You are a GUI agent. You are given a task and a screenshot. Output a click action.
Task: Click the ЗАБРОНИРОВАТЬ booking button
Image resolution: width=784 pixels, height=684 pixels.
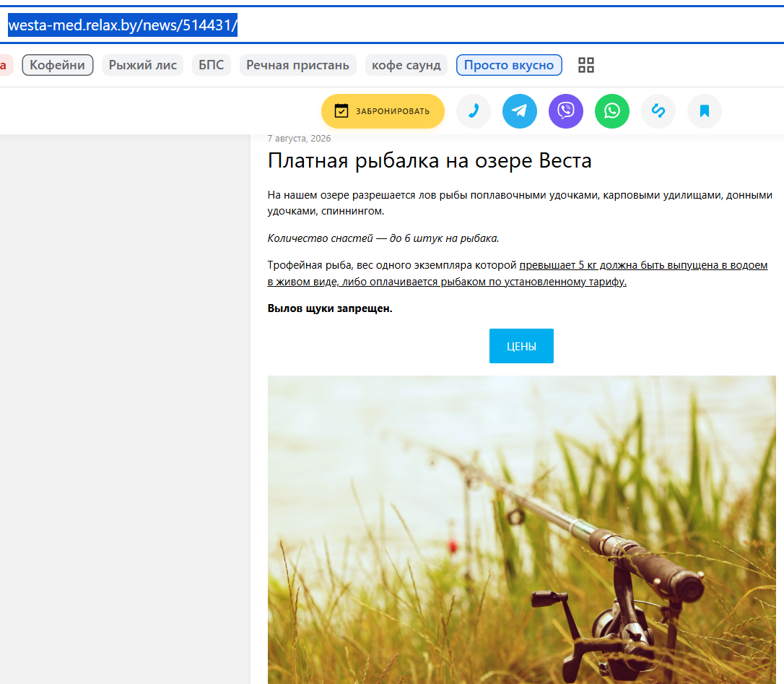tap(383, 111)
